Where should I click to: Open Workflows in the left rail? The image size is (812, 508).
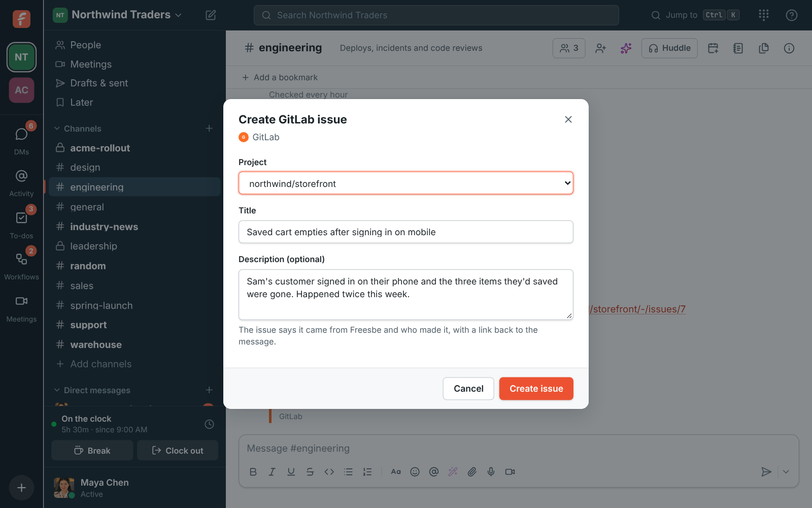point(21,265)
